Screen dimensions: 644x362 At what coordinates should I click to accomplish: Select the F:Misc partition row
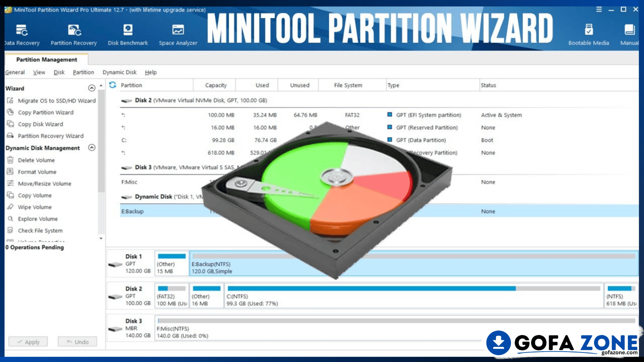click(379, 182)
